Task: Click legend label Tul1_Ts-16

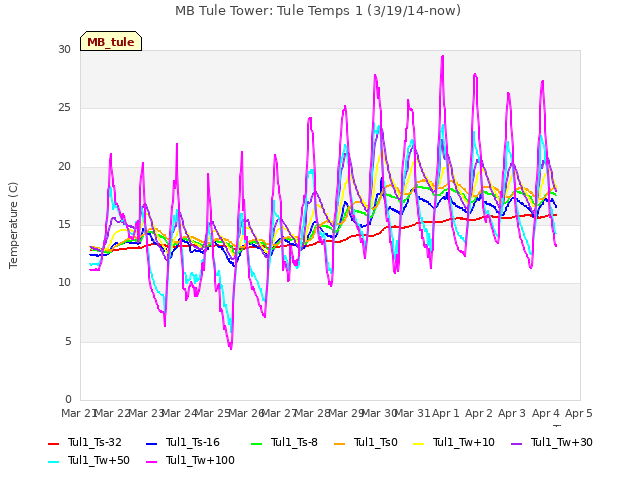Action: (193, 442)
